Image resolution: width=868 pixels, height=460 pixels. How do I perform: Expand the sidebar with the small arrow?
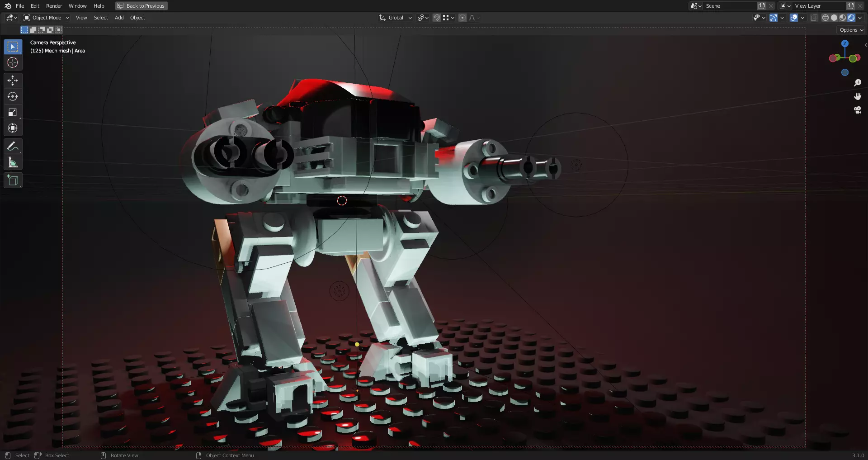click(866, 45)
